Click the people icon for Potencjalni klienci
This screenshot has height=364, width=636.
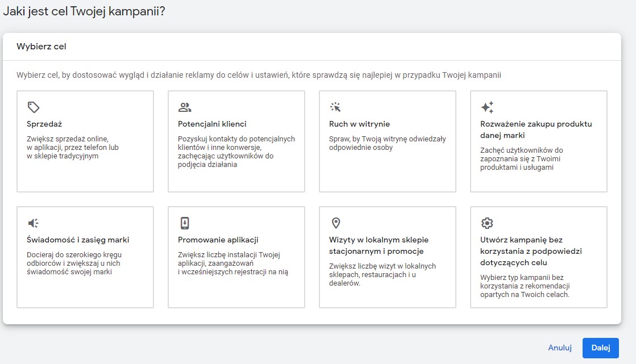185,107
